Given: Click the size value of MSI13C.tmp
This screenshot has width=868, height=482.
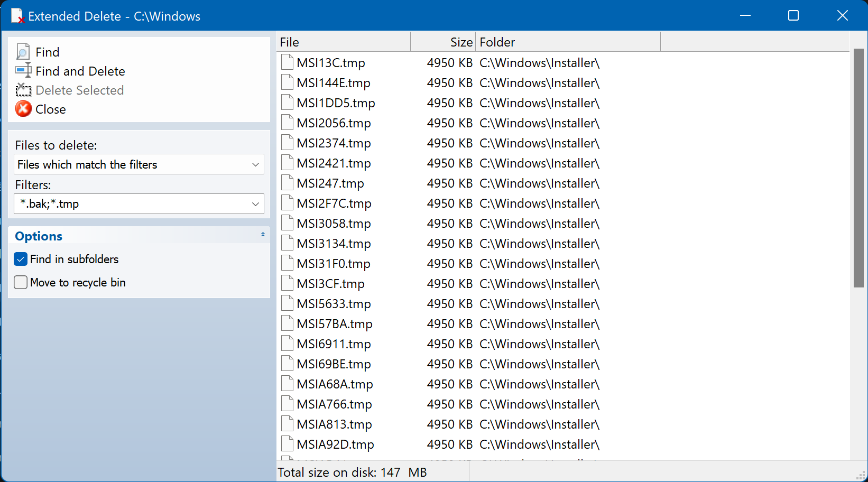Looking at the screenshot, I should [x=450, y=63].
